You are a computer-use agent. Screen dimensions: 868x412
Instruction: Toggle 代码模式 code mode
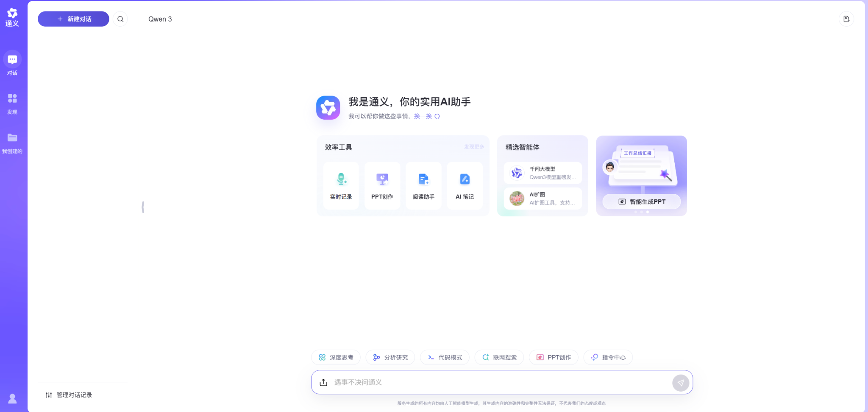445,357
